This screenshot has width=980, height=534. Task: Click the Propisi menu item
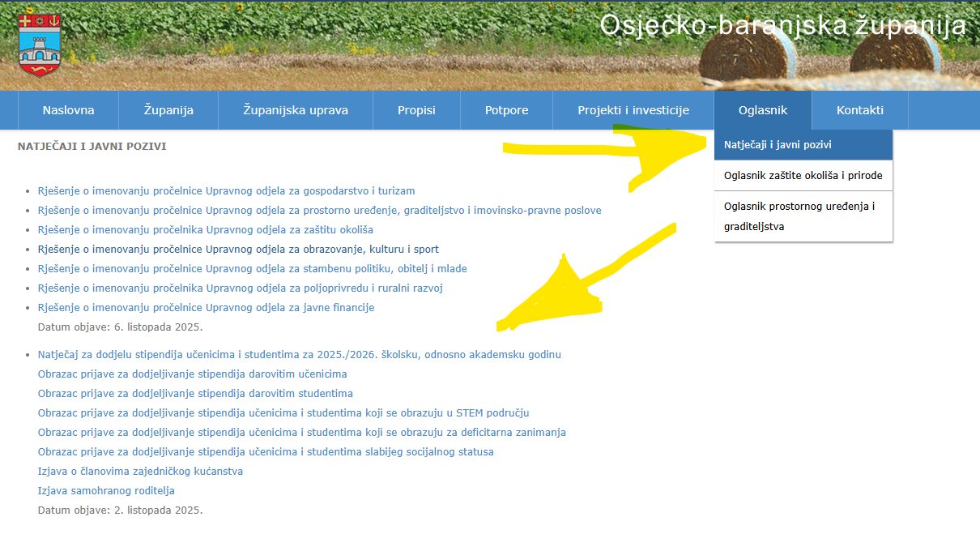[416, 110]
